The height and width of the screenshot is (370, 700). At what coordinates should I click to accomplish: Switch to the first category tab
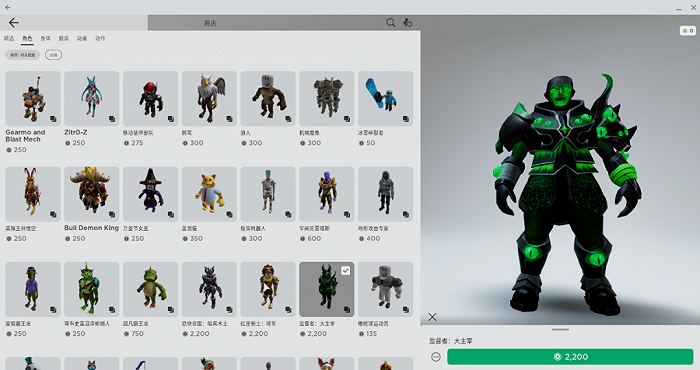[x=9, y=38]
